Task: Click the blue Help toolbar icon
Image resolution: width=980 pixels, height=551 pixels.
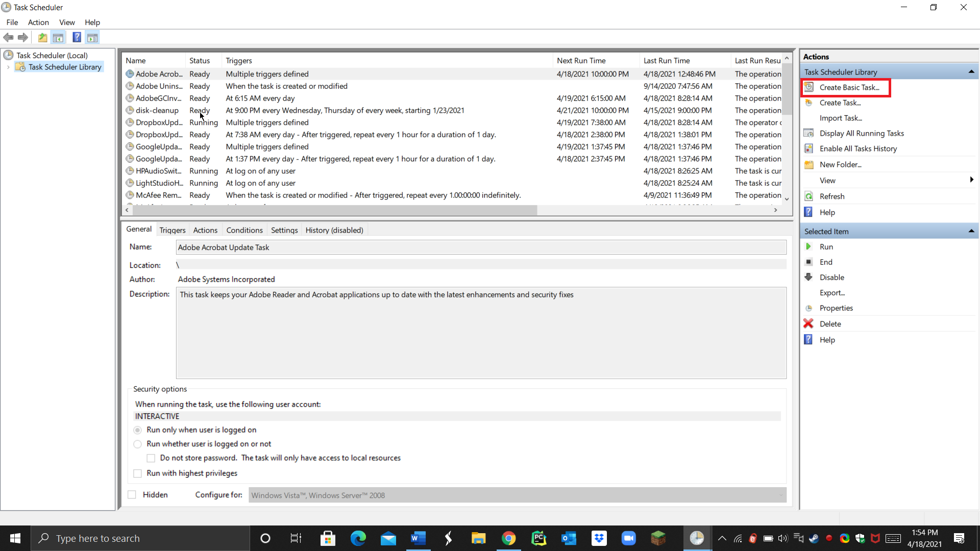Action: [77, 37]
